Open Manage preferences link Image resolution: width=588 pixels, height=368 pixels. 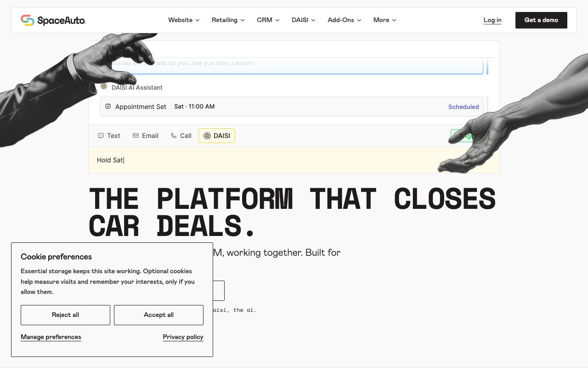[51, 337]
